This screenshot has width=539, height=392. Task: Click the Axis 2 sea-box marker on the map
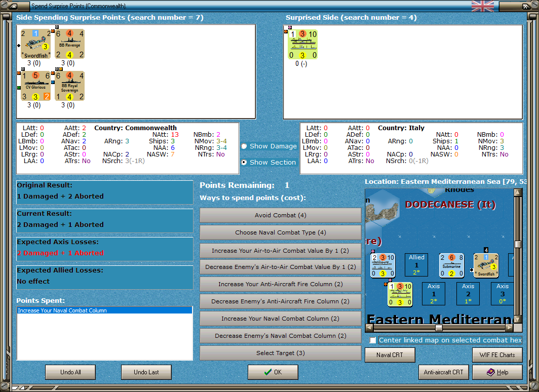468,294
